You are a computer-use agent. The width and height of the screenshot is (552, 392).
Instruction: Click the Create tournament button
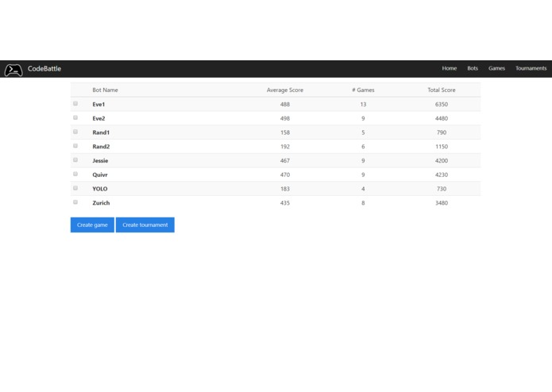145,225
